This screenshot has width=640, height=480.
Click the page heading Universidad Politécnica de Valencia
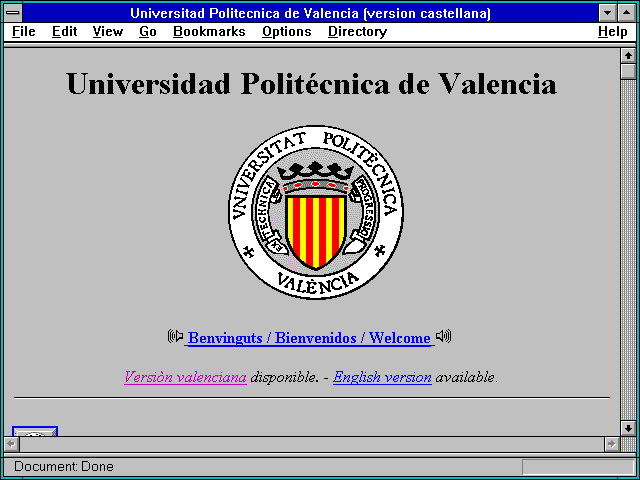[x=311, y=84]
